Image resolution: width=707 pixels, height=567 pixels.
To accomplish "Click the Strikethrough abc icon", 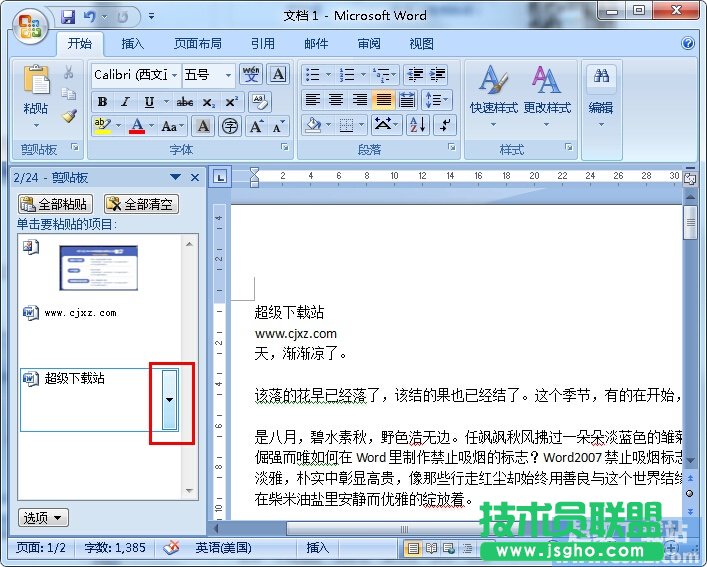I will pyautogui.click(x=184, y=101).
